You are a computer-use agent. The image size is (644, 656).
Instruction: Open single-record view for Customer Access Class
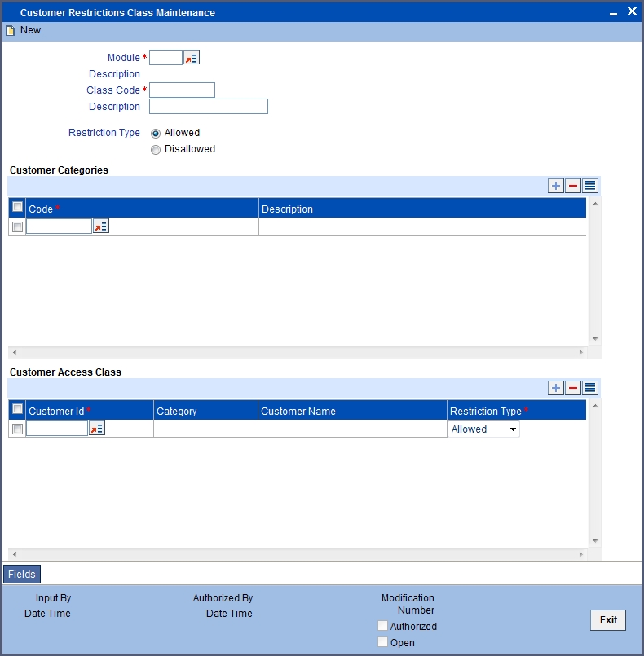click(590, 388)
